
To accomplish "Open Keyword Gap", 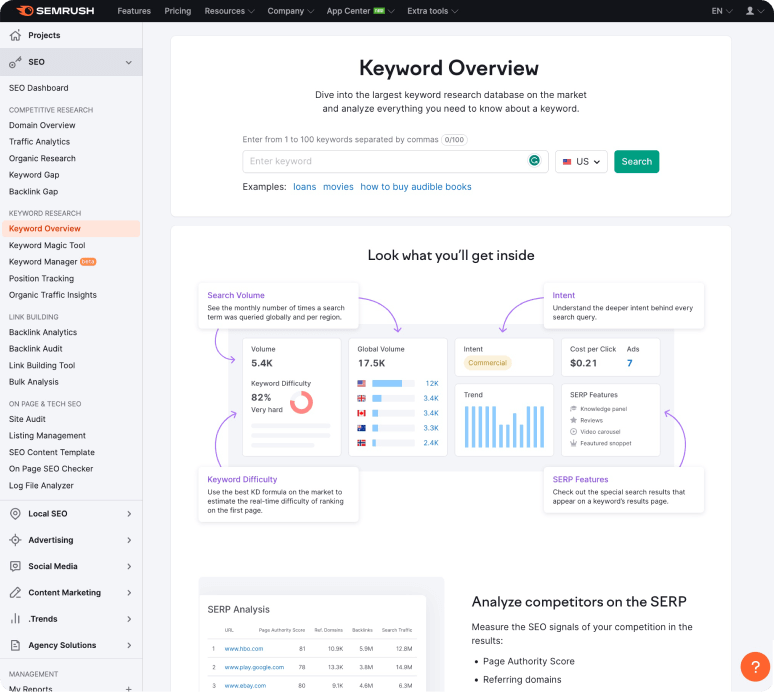I will coord(34,175).
